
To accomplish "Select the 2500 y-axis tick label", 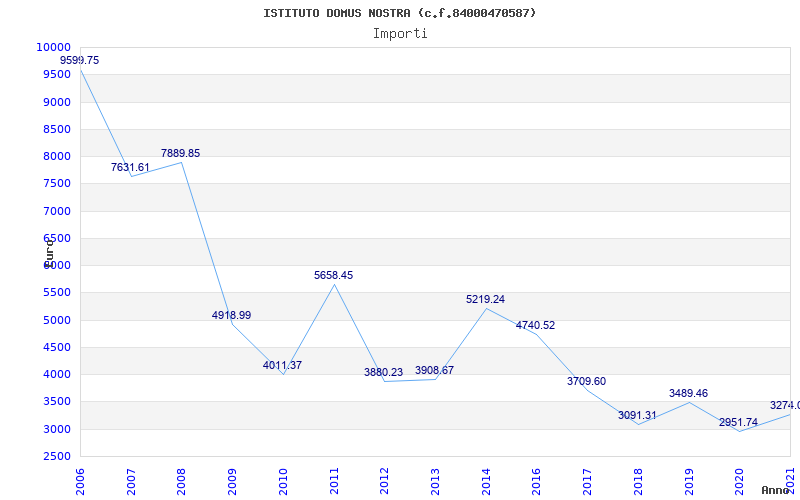I will [x=56, y=456].
